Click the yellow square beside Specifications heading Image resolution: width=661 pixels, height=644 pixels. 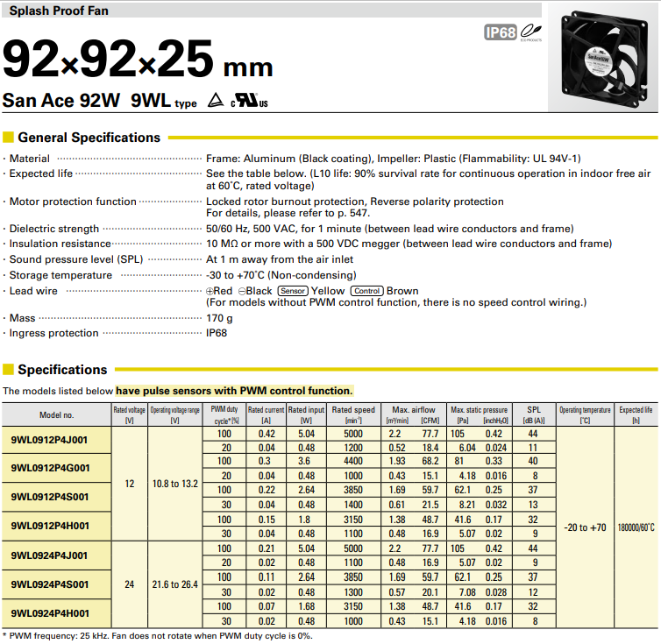pos(9,370)
